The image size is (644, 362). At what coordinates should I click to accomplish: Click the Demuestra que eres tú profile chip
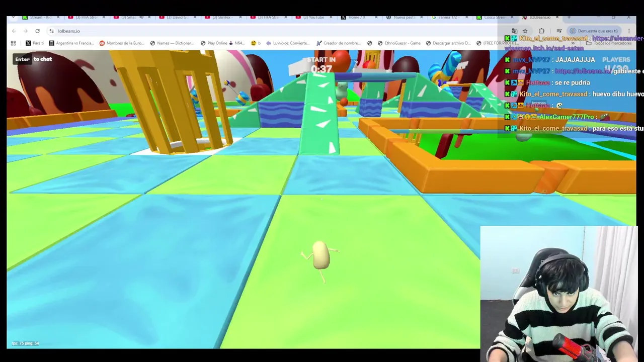coord(594,31)
